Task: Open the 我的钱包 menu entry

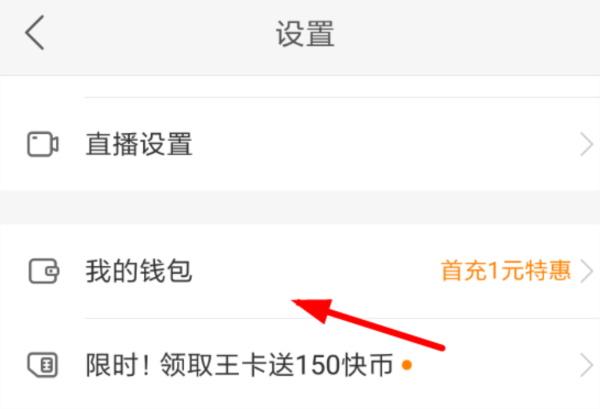Action: pyautogui.click(x=300, y=271)
